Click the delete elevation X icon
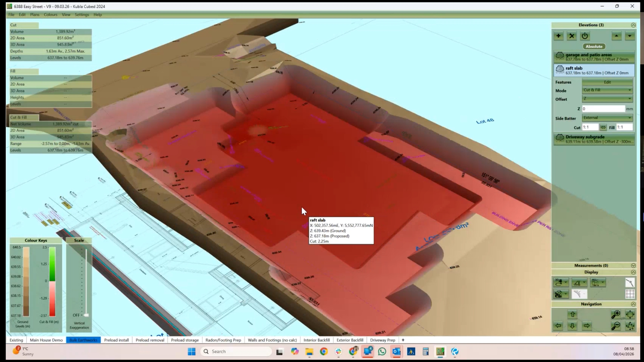Viewport: 644px width, 362px height. click(x=572, y=36)
